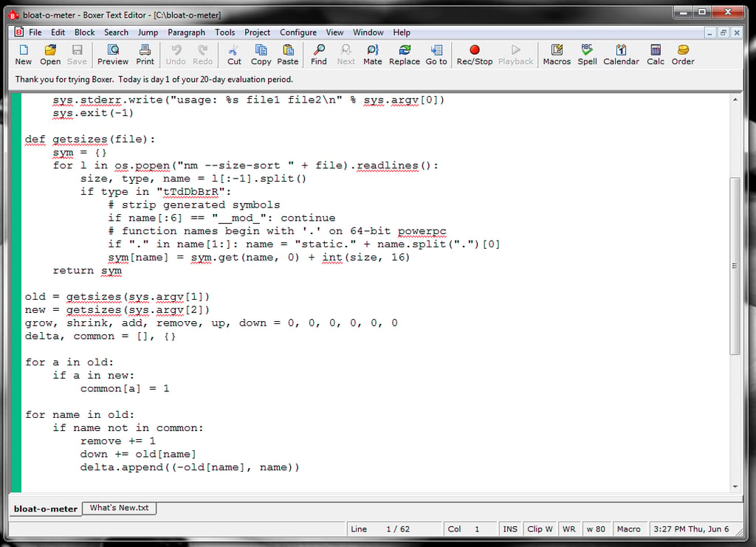Click the Order coins icon
Image resolution: width=756 pixels, height=547 pixels.
pyautogui.click(x=683, y=55)
